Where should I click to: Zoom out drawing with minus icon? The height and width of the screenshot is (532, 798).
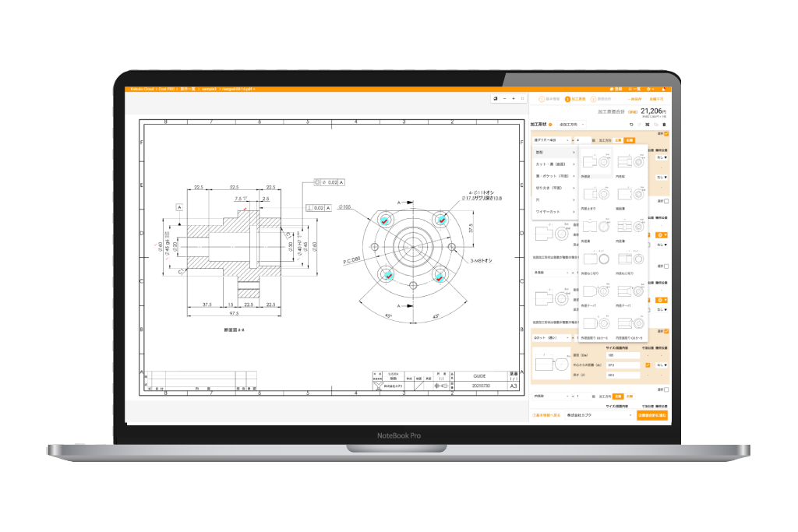(x=504, y=98)
